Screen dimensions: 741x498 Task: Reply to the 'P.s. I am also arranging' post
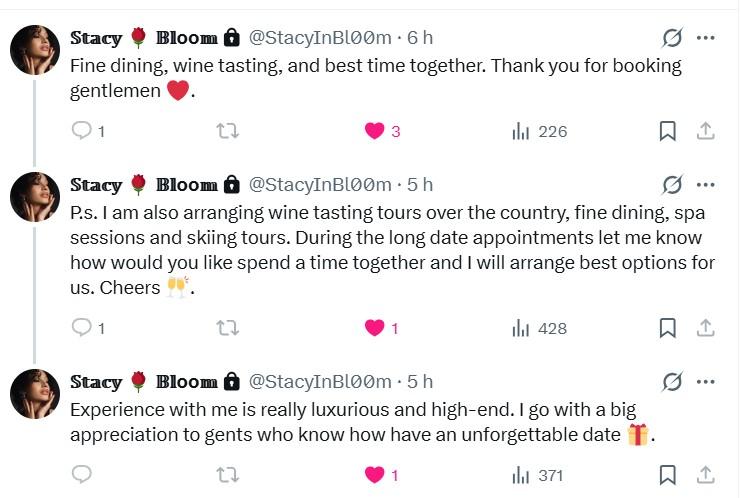(x=82, y=328)
